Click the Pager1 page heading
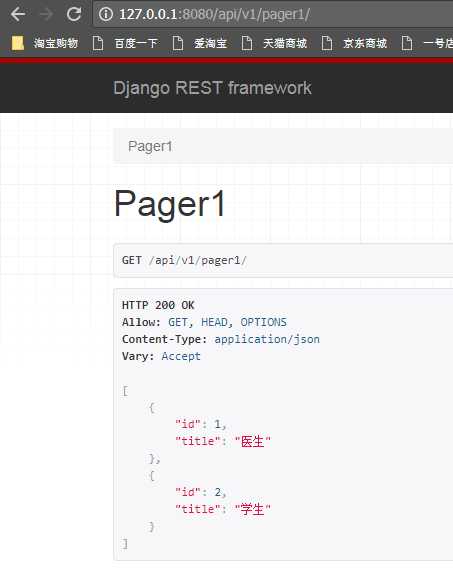453x568 pixels. coord(169,204)
